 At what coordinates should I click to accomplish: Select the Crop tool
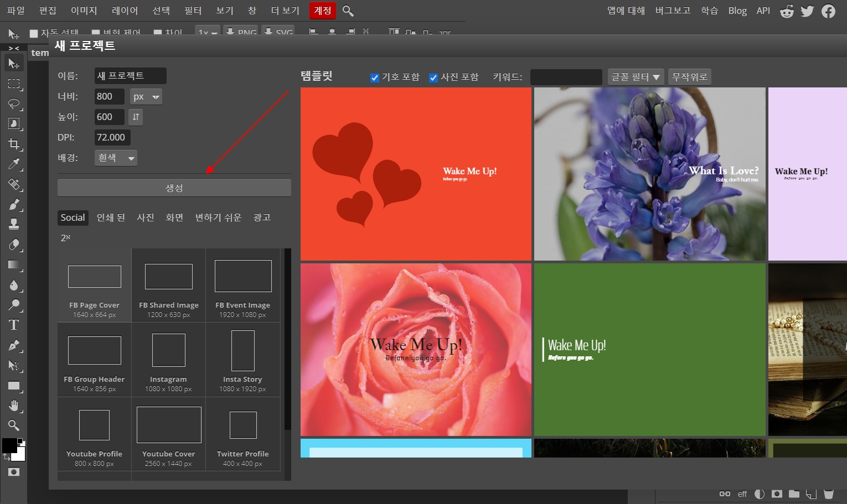click(14, 144)
